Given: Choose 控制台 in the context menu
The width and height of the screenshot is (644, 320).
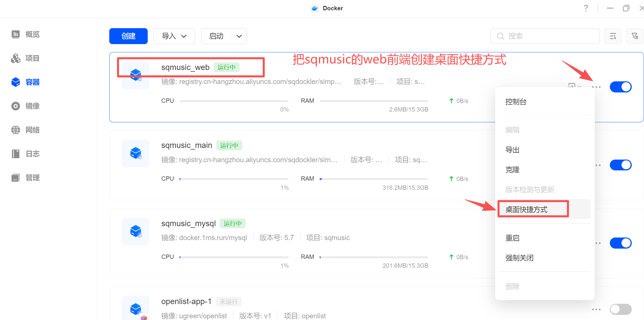Looking at the screenshot, I should click(516, 102).
